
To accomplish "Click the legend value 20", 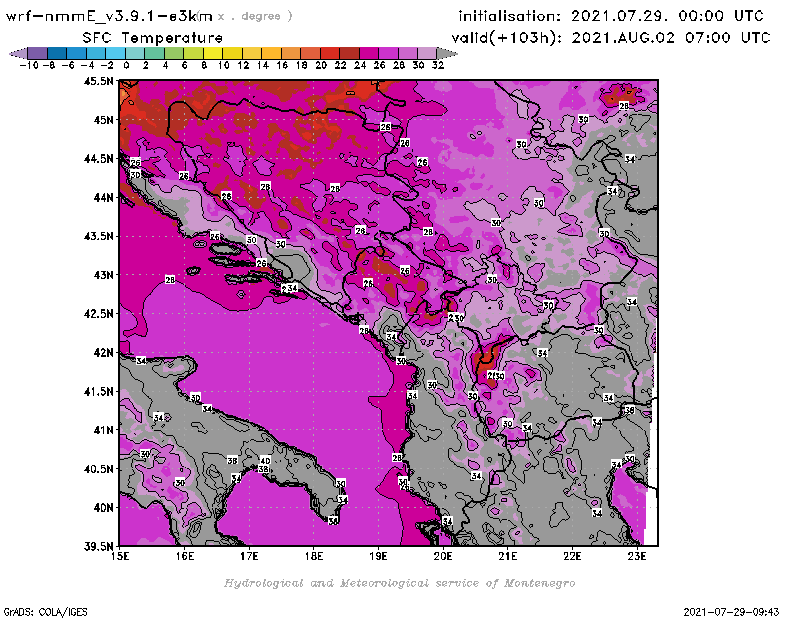I will 321,65.
